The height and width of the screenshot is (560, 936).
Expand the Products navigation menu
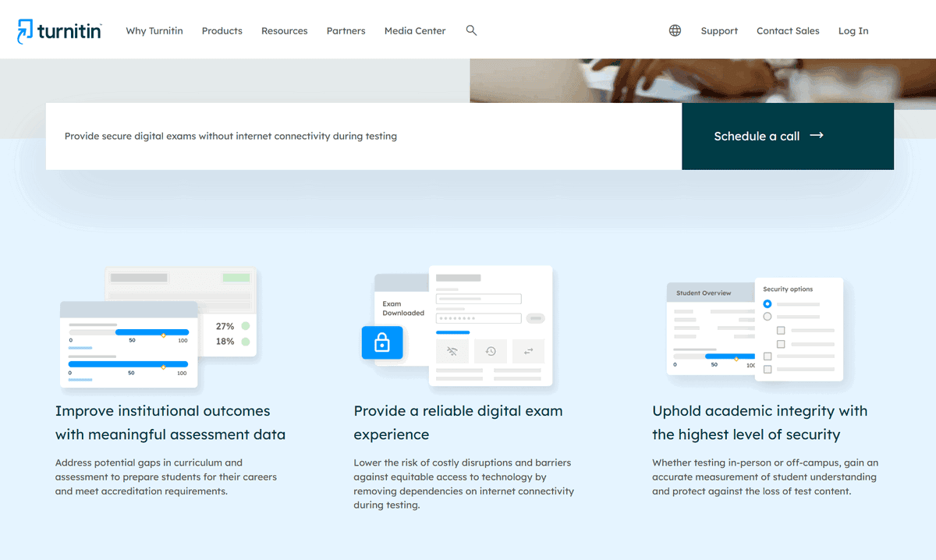[x=222, y=31]
